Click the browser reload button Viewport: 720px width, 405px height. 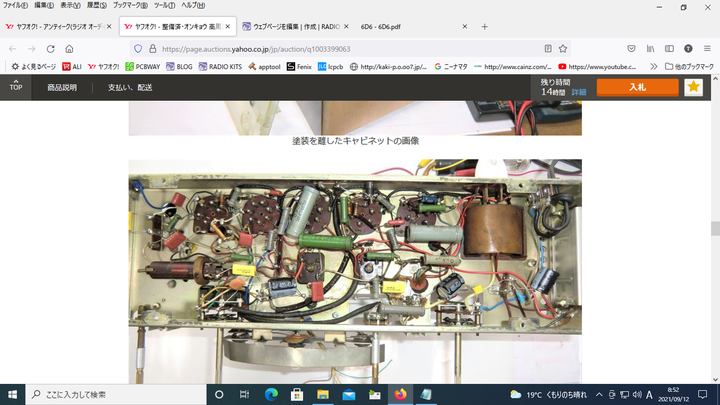[x=50, y=48]
